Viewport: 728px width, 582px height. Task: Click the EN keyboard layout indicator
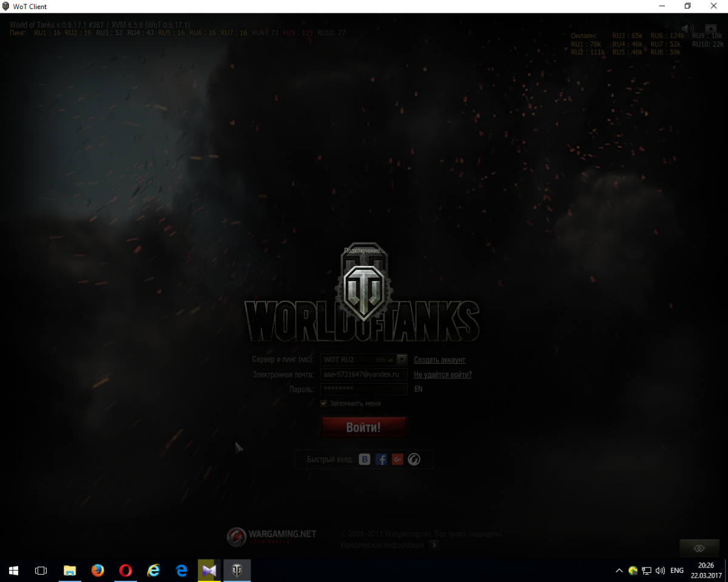pos(419,389)
